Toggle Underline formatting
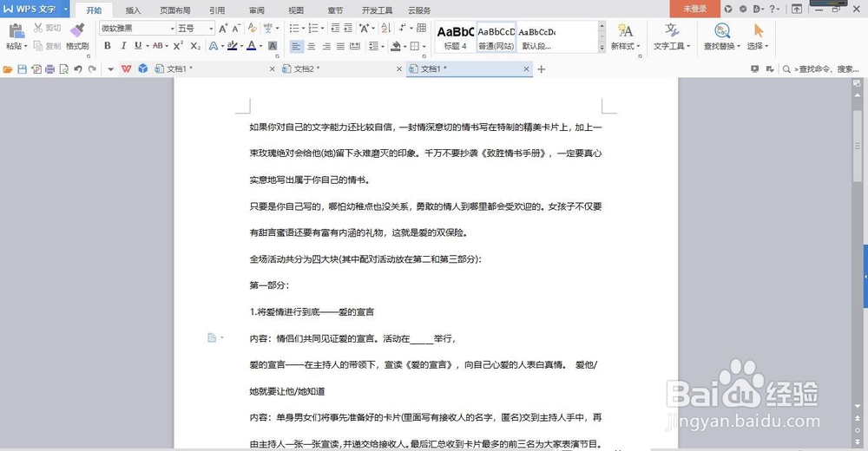This screenshot has height=451, width=868. coord(138,46)
